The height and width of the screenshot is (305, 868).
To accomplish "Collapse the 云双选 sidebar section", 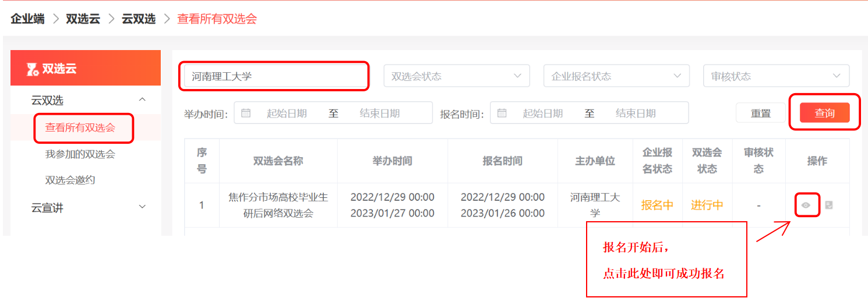I will click(x=142, y=100).
